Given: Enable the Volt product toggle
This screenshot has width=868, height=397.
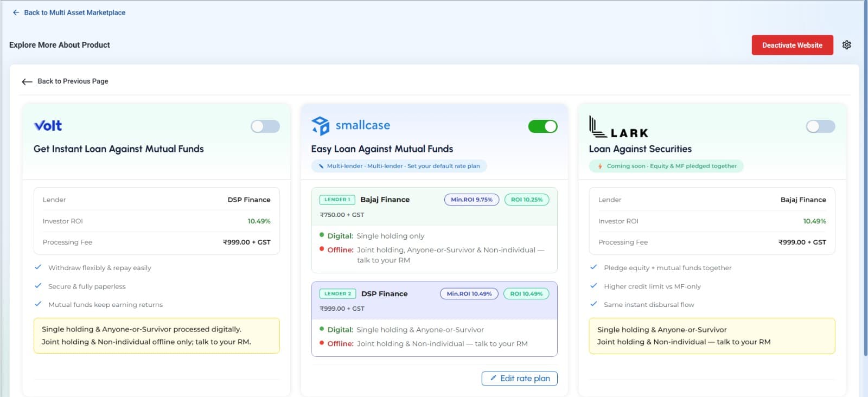Looking at the screenshot, I should coord(265,126).
